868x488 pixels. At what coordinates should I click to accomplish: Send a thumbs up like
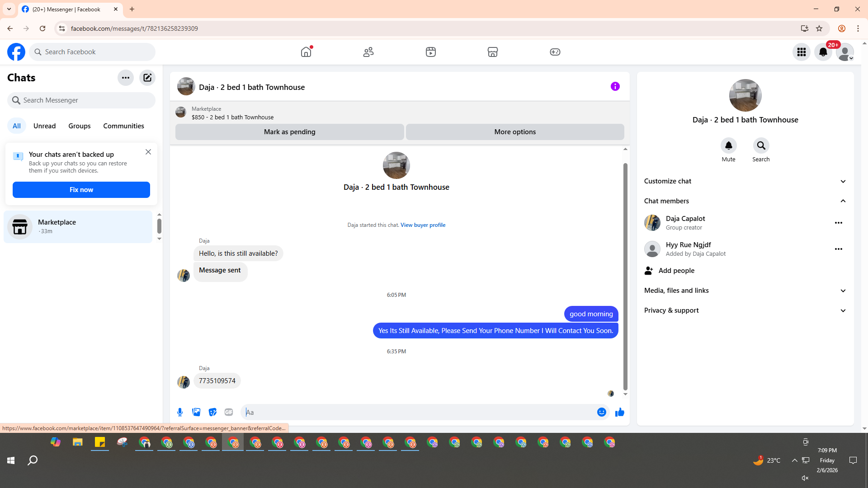point(620,412)
